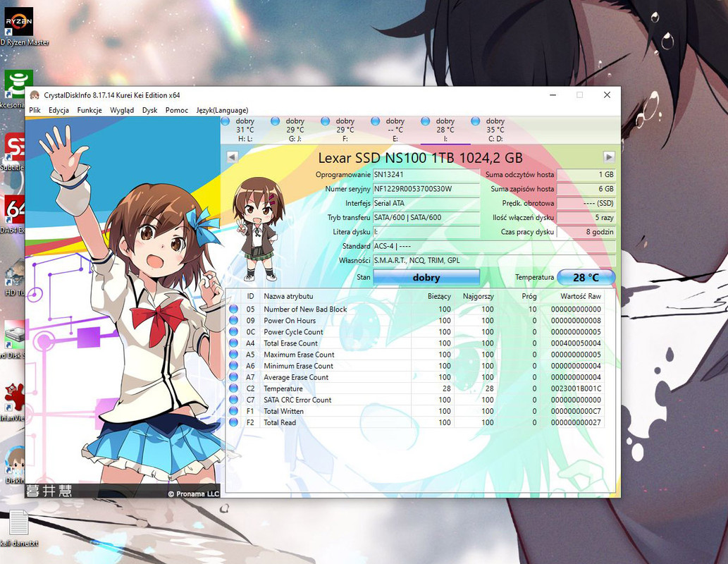Open the AIDA64 desktop shortcut
728x564 pixels.
(x=14, y=214)
